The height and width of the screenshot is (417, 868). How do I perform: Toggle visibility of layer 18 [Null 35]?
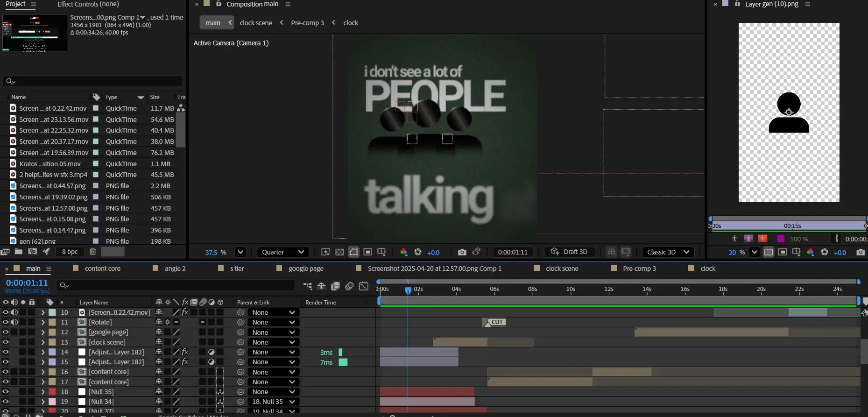point(6,392)
